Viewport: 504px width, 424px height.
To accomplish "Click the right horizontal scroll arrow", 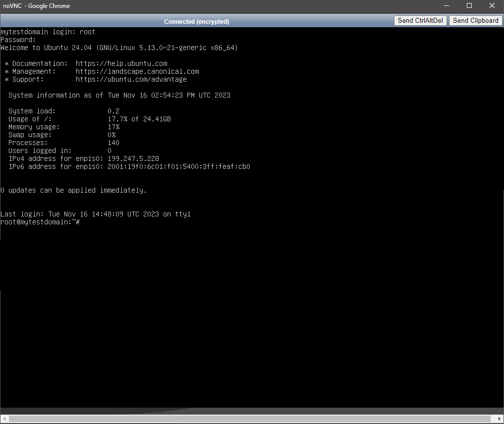I will coord(500,418).
